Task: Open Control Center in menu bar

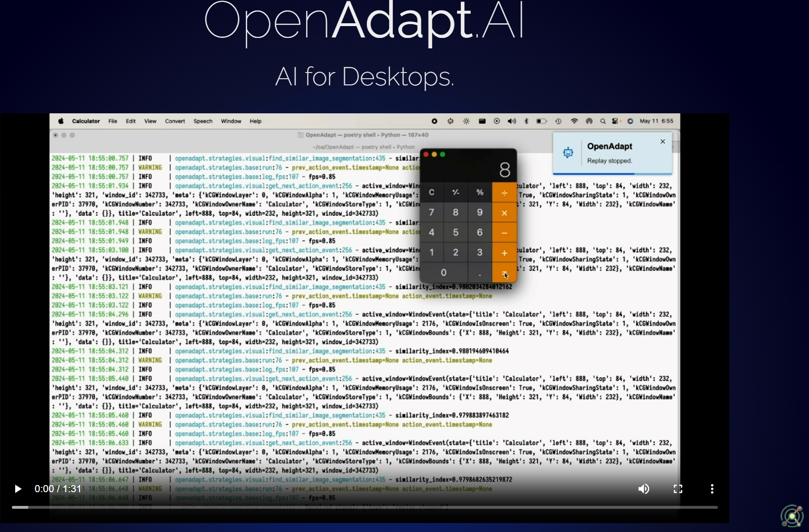Action: point(616,121)
